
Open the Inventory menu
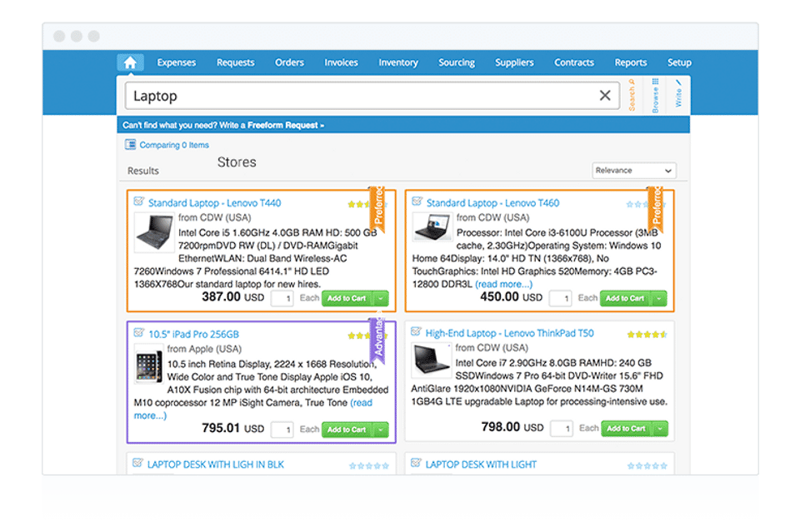coord(398,62)
